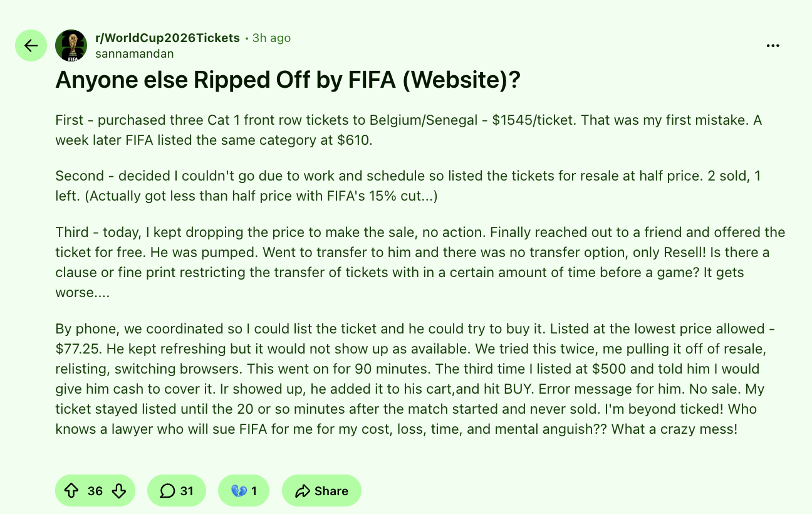Open the 31 comments button

click(177, 491)
